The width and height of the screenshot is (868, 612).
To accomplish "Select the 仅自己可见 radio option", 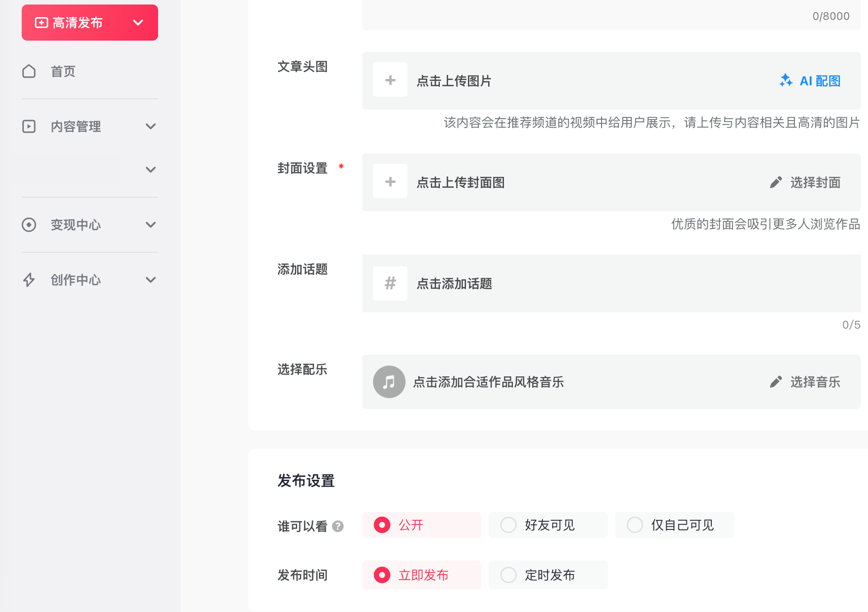I will click(635, 525).
